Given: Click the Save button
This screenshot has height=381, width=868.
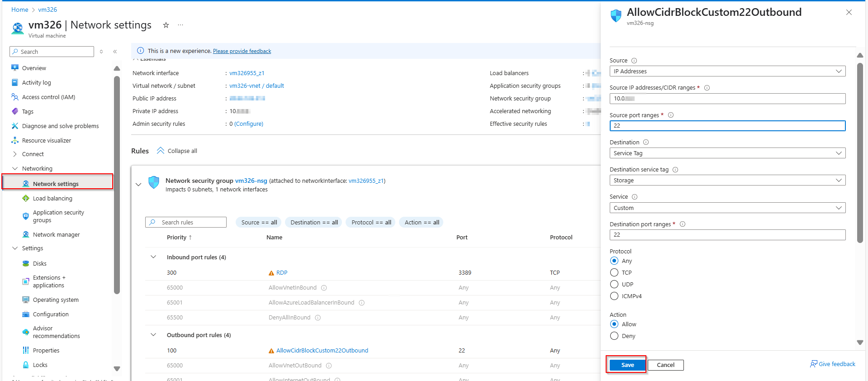Looking at the screenshot, I should (627, 365).
